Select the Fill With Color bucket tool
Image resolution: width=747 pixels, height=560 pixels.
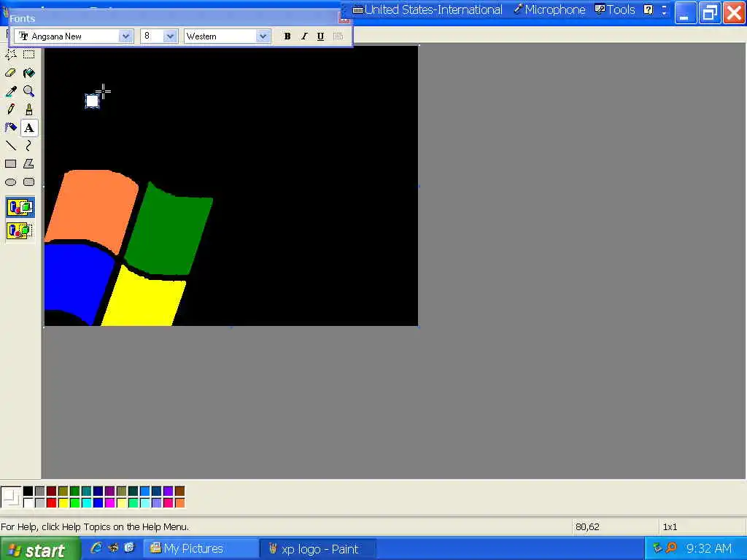[28, 73]
